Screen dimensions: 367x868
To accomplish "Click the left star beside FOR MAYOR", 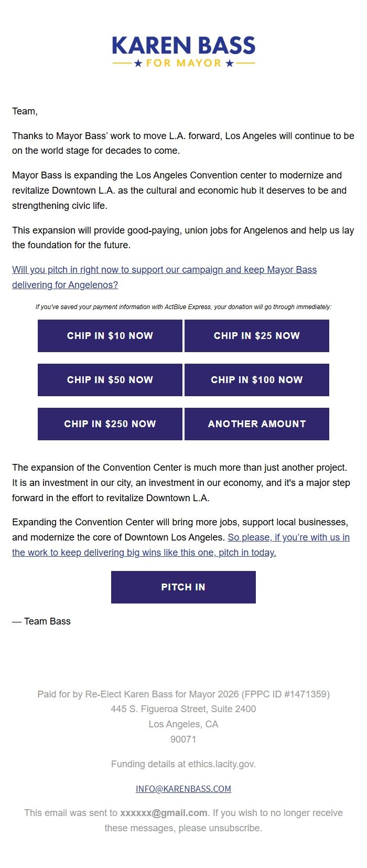I will pyautogui.click(x=138, y=63).
